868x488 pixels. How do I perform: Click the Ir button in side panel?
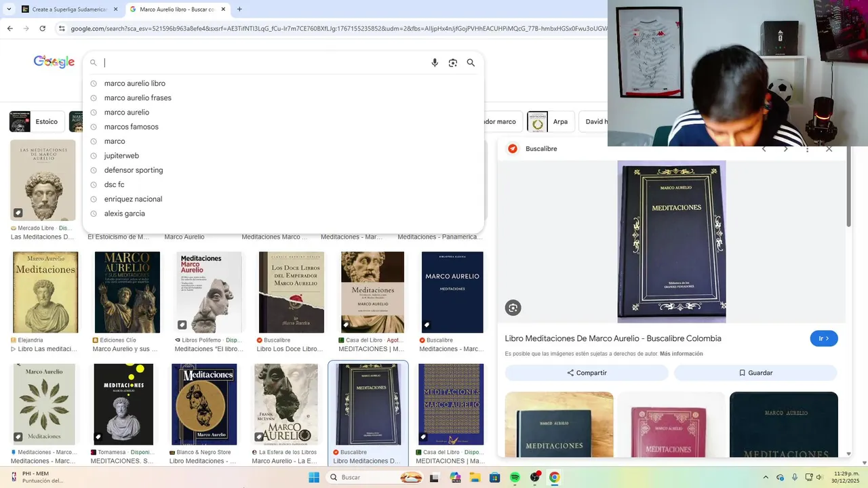[824, 338]
